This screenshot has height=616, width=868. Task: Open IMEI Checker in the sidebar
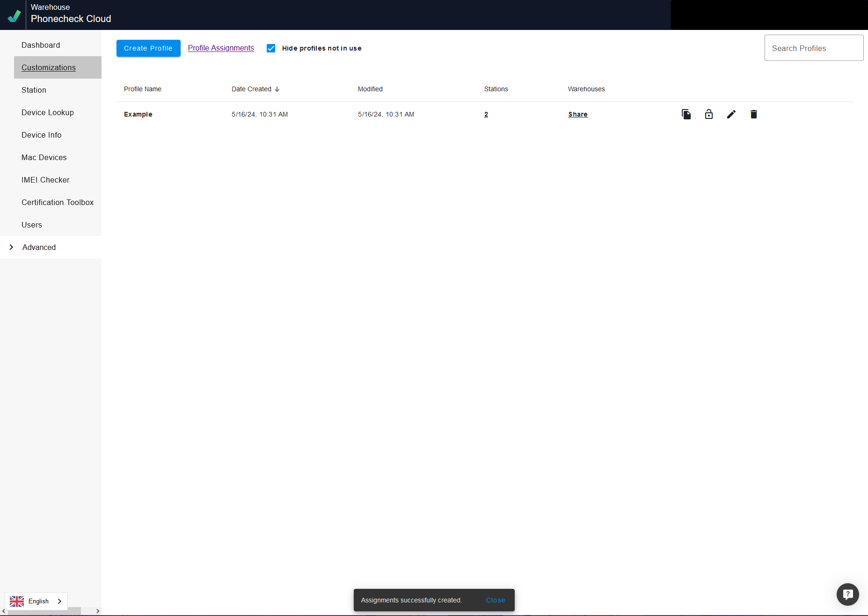click(x=45, y=180)
